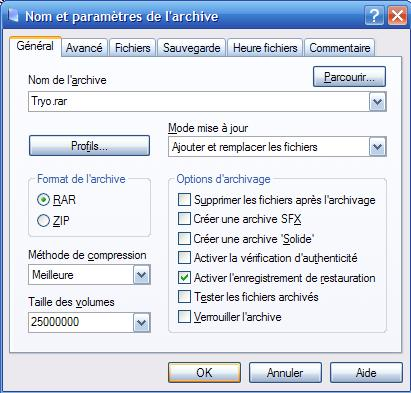Check Verrouiller l'archive option
The height and width of the screenshot is (393, 411).
[x=184, y=317]
